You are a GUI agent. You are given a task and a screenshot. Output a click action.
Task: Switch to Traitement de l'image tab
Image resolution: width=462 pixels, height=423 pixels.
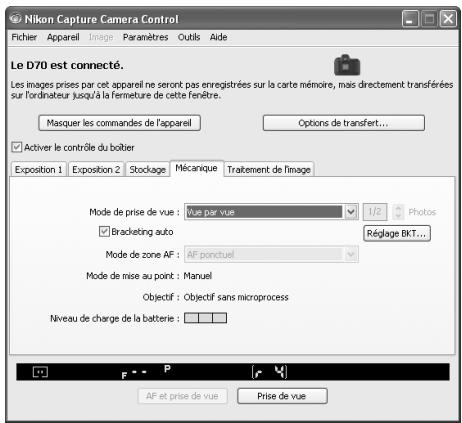269,169
